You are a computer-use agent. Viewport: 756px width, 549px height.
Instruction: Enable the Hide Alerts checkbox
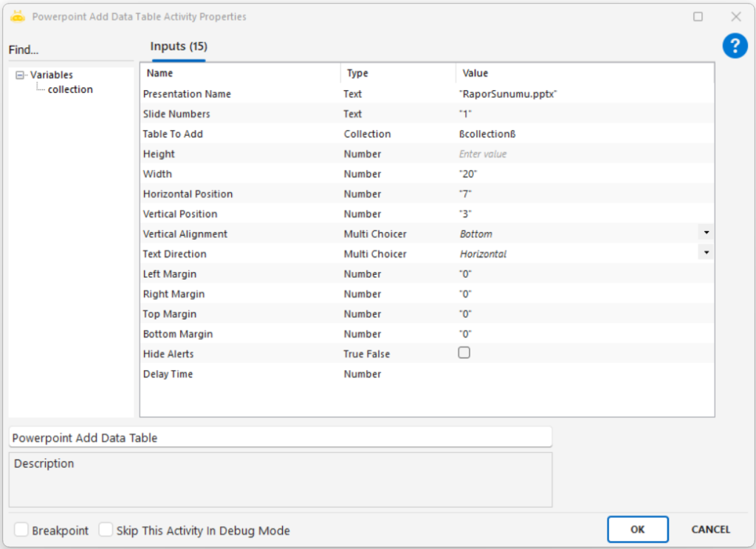(x=464, y=353)
